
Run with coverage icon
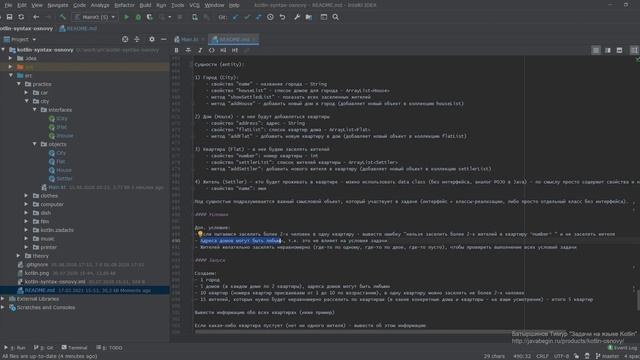[x=150, y=17]
